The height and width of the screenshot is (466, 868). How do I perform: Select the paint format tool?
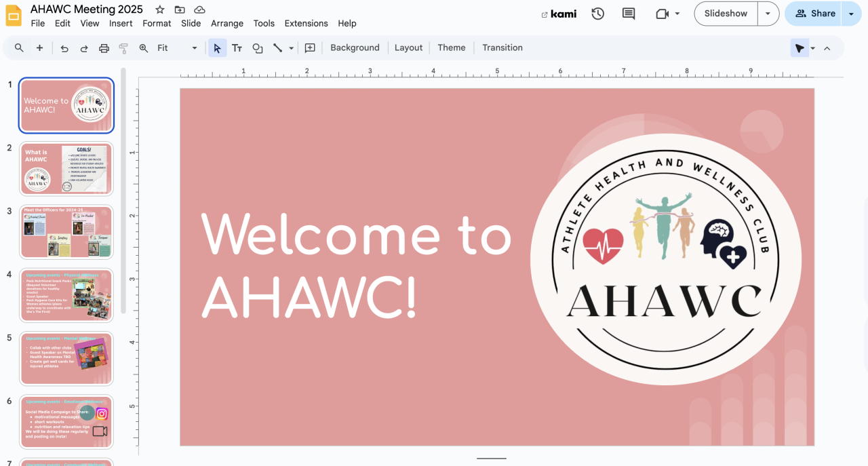(123, 47)
